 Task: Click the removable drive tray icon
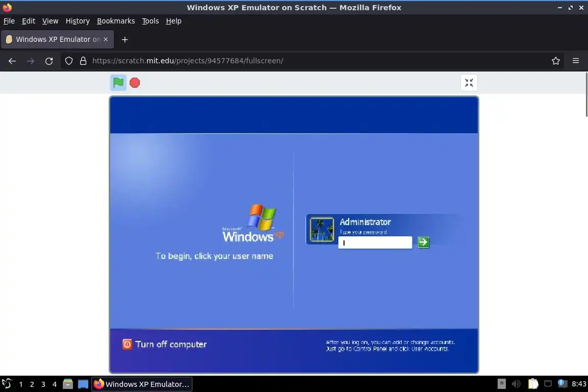501,384
